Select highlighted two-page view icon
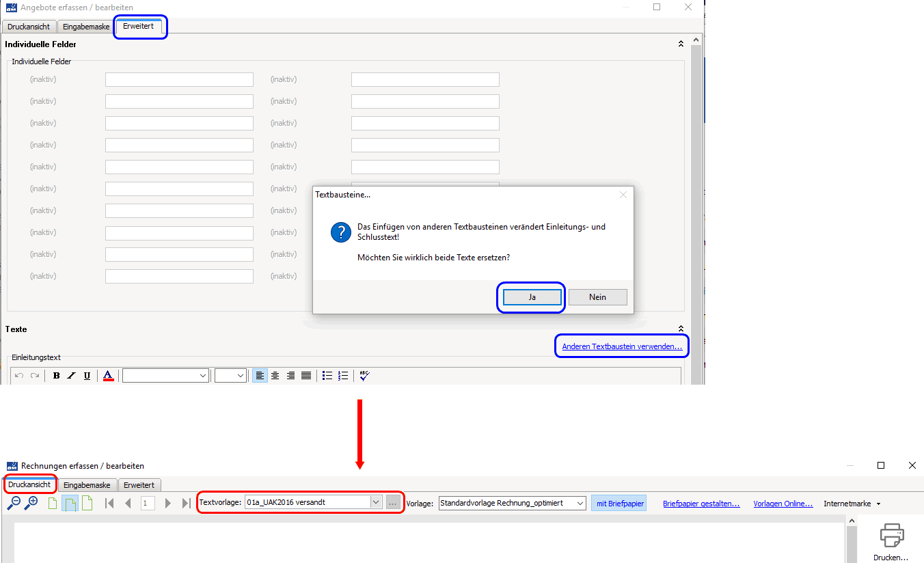This screenshot has width=924, height=563. tap(70, 503)
